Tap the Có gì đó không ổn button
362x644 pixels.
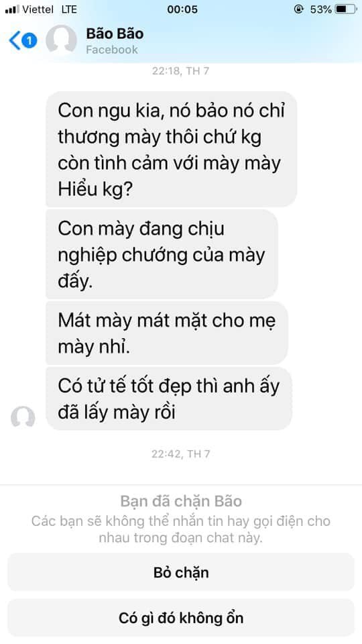(x=181, y=618)
